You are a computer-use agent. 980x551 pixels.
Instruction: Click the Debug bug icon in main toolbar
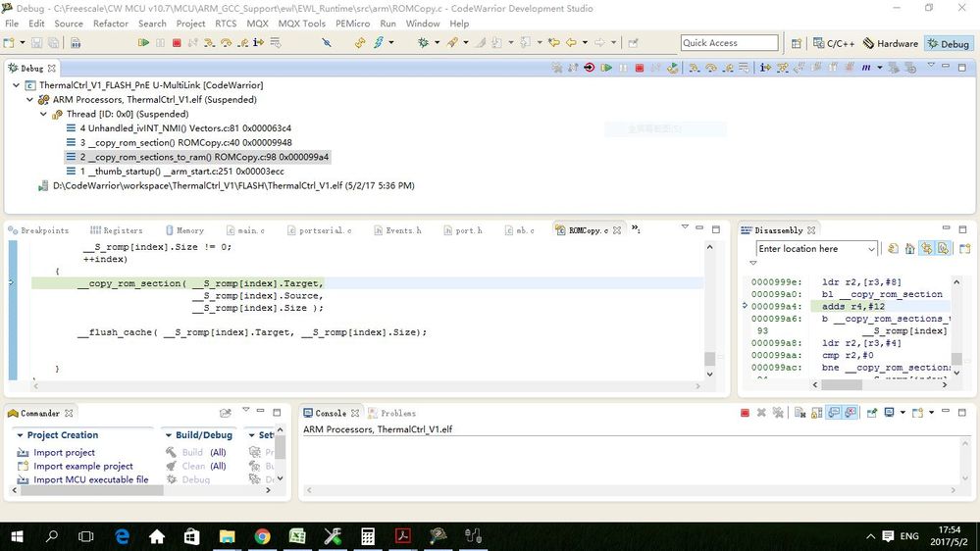click(424, 42)
